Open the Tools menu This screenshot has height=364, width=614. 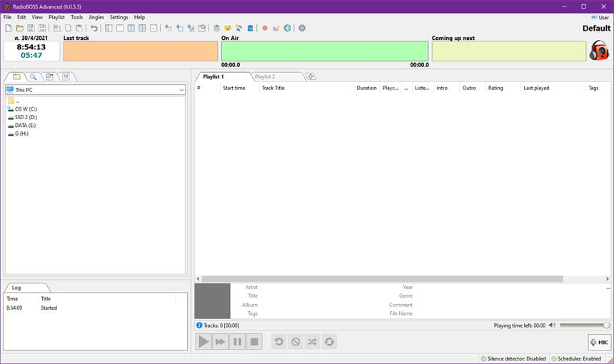point(77,17)
